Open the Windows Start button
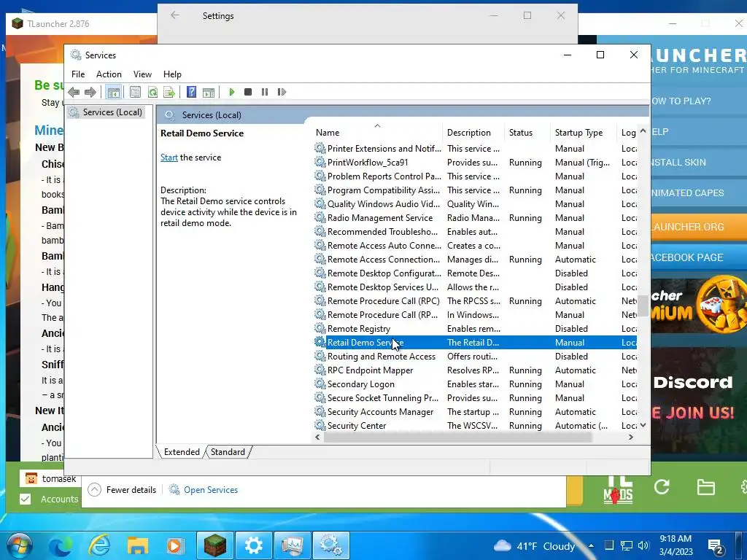This screenshot has height=560, width=747. 19,545
